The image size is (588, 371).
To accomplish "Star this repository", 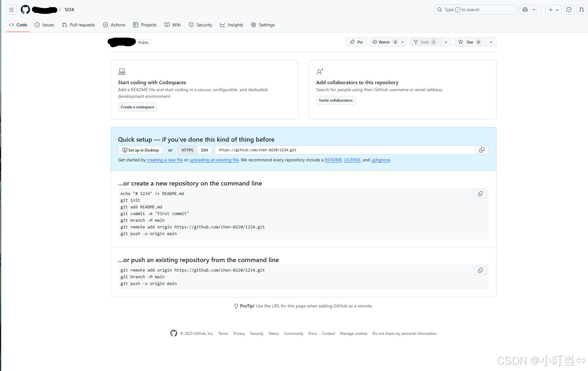I will (x=470, y=42).
